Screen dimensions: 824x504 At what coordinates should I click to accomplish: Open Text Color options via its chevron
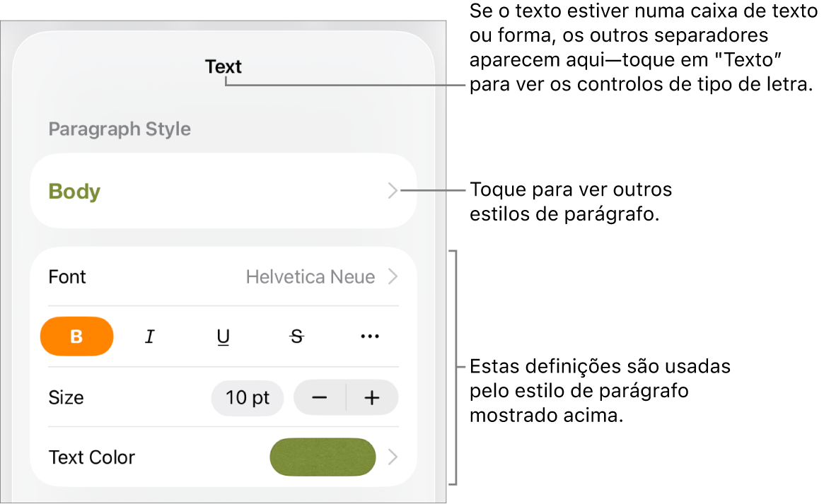tap(393, 457)
